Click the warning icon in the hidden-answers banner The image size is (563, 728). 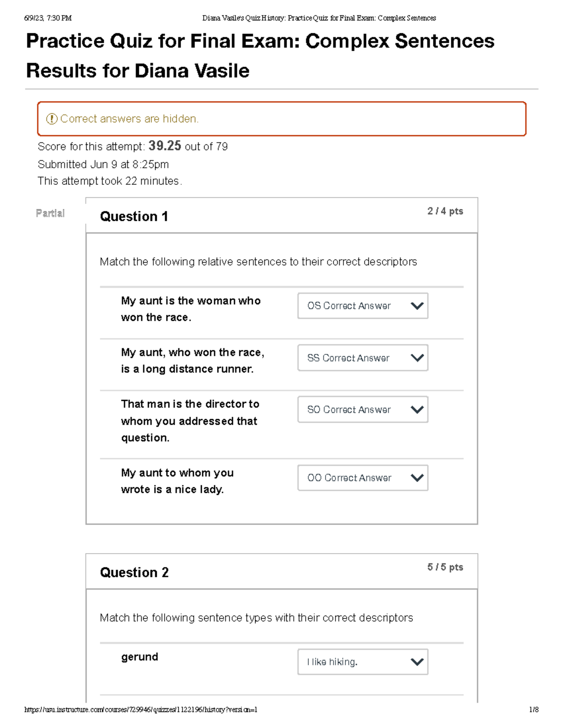(x=52, y=119)
